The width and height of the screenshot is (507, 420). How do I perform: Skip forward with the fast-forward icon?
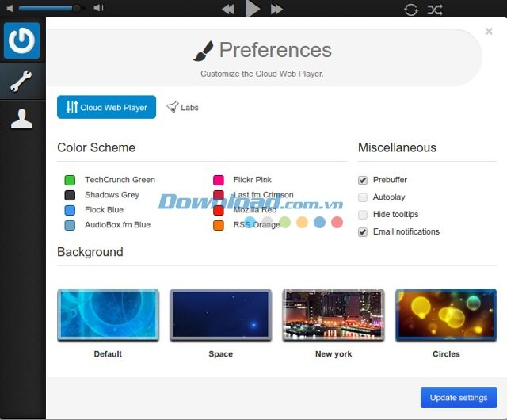276,10
